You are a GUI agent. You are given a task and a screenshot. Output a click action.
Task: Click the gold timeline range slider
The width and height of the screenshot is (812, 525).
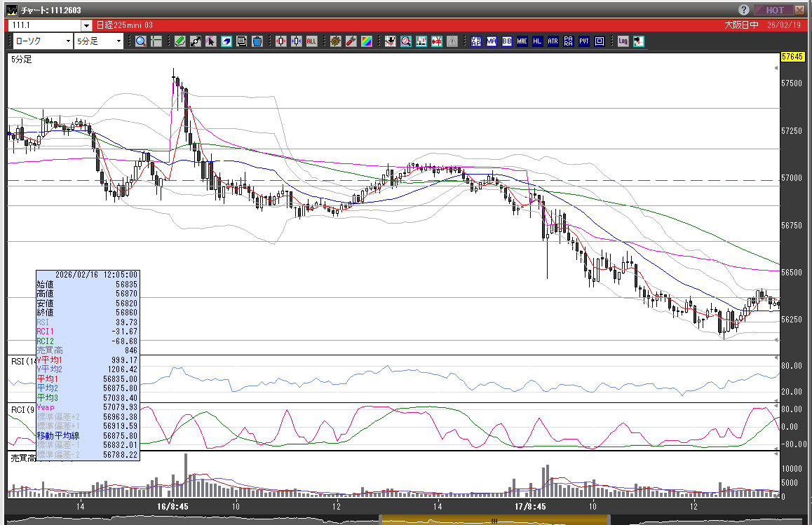(494, 520)
